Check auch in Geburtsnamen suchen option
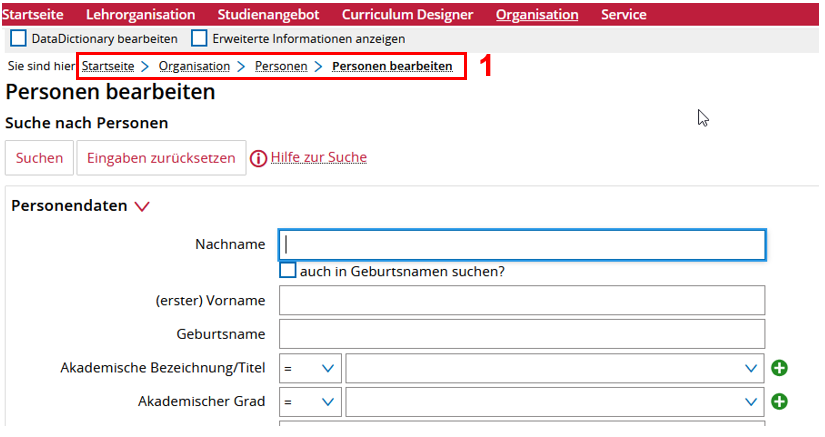 (x=288, y=271)
